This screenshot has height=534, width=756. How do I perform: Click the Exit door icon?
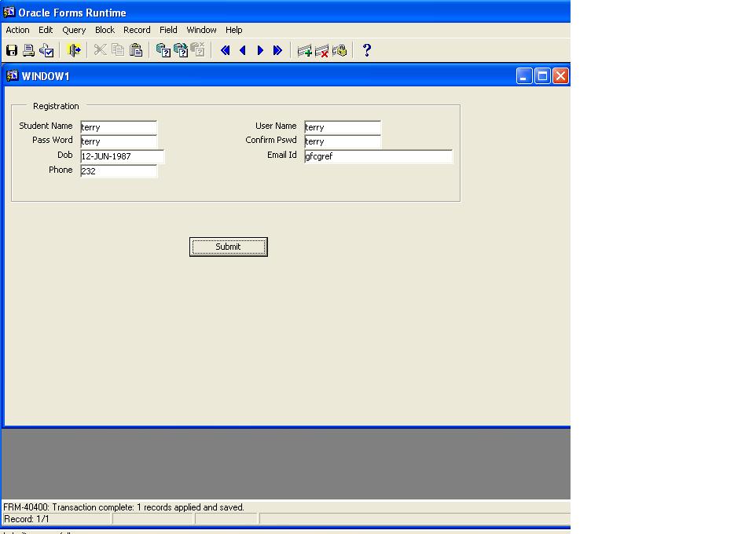coord(74,50)
